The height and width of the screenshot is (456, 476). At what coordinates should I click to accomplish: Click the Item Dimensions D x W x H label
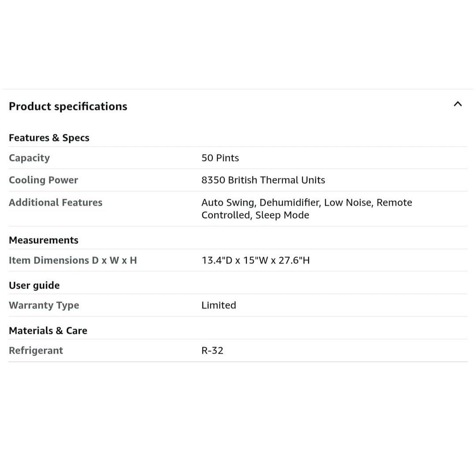point(73,260)
